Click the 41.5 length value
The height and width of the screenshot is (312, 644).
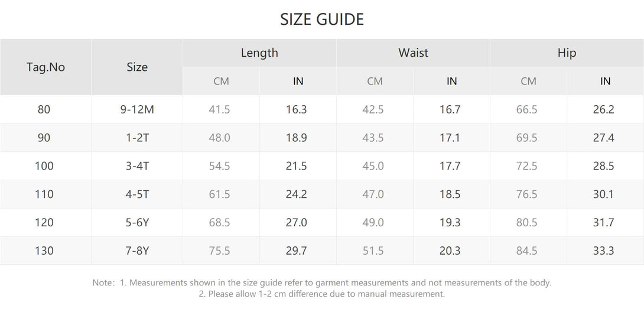(220, 109)
